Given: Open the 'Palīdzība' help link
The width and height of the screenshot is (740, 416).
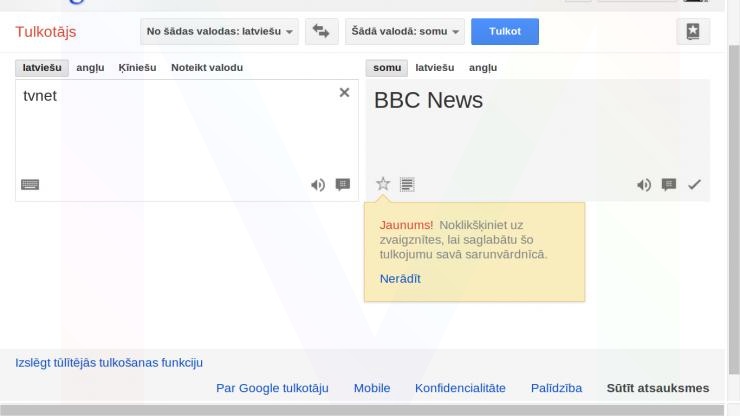Looking at the screenshot, I should 556,388.
